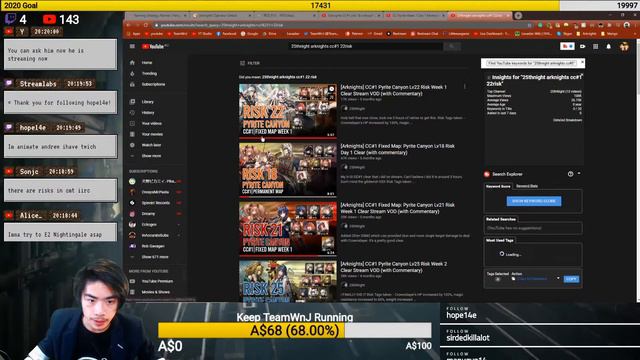Open the Risk 25 Pyrite Canyon thumbnail

[x=288, y=282]
